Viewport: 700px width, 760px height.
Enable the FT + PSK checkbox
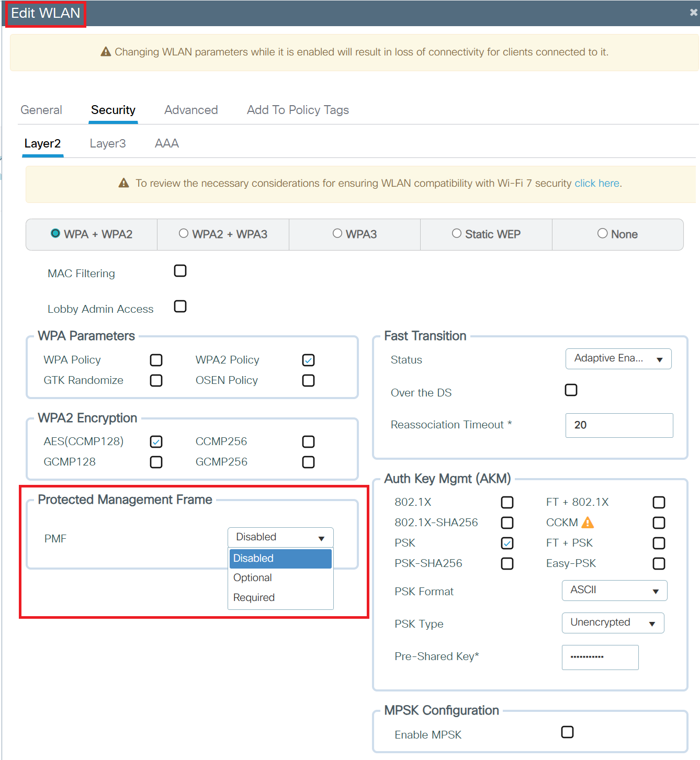pos(659,543)
